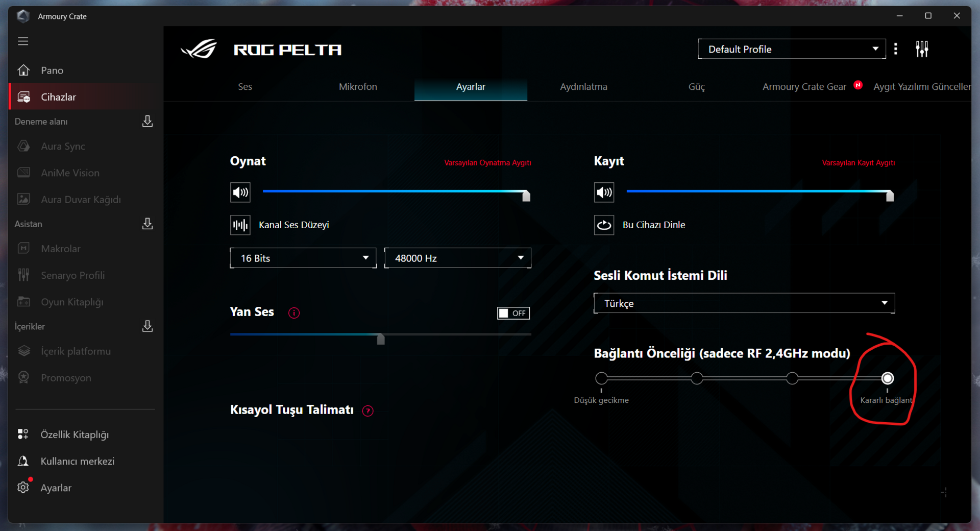The height and width of the screenshot is (531, 980).
Task: Open the hamburger menu in the sidebar
Action: point(23,41)
